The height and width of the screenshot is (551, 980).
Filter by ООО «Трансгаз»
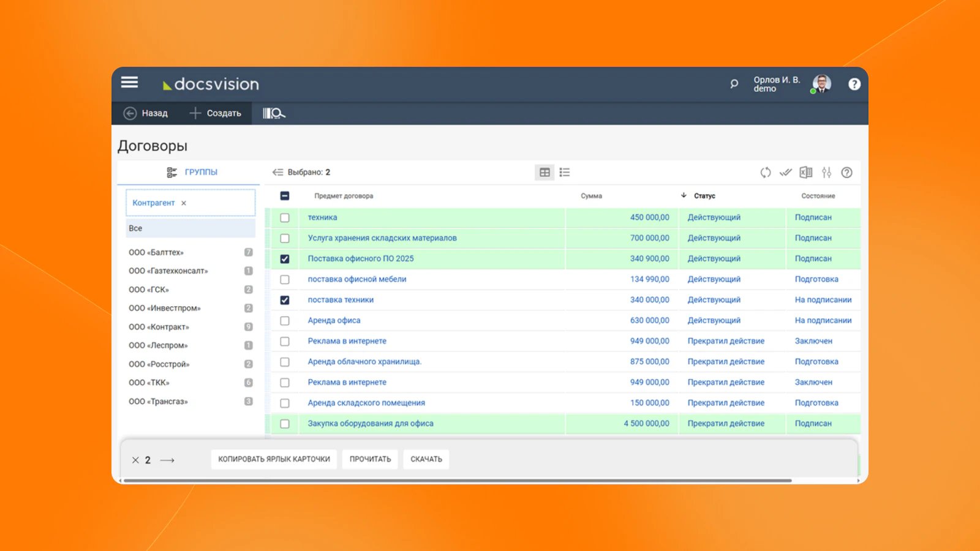click(x=190, y=402)
